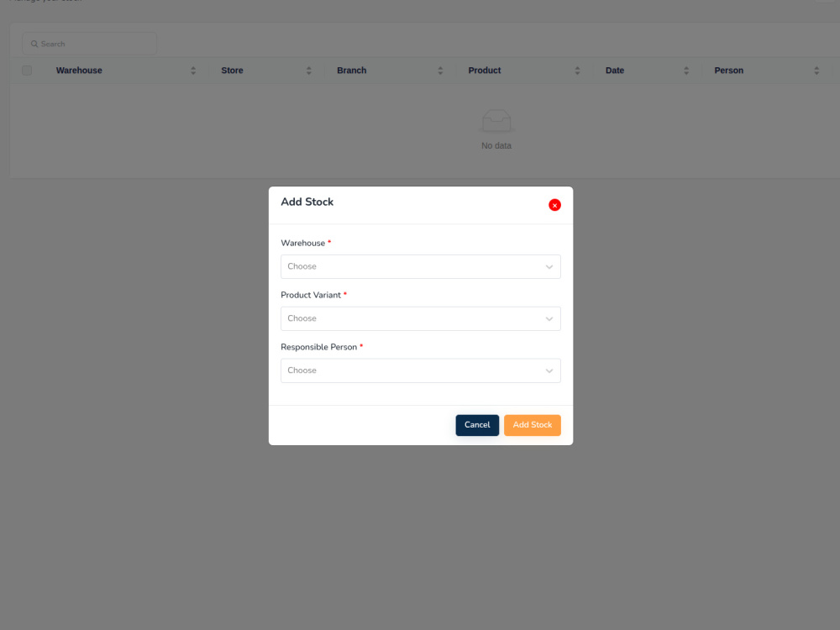Click the Add Stock dialog title
The width and height of the screenshot is (840, 630).
[307, 202]
